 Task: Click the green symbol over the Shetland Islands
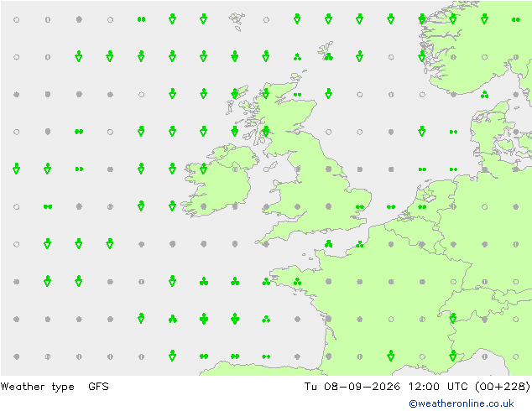pyautogui.click(x=328, y=57)
